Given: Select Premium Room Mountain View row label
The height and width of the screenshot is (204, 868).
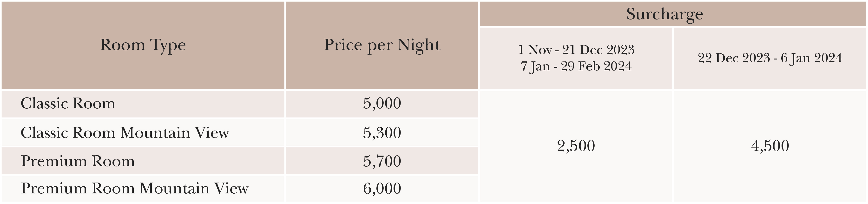Looking at the screenshot, I should 134,188.
